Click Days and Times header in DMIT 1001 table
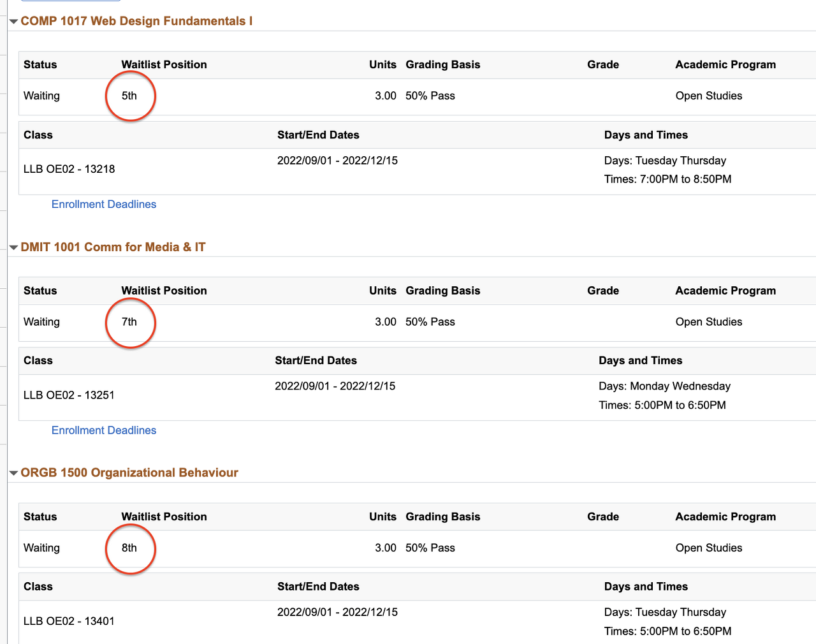Image resolution: width=816 pixels, height=644 pixels. tap(641, 361)
